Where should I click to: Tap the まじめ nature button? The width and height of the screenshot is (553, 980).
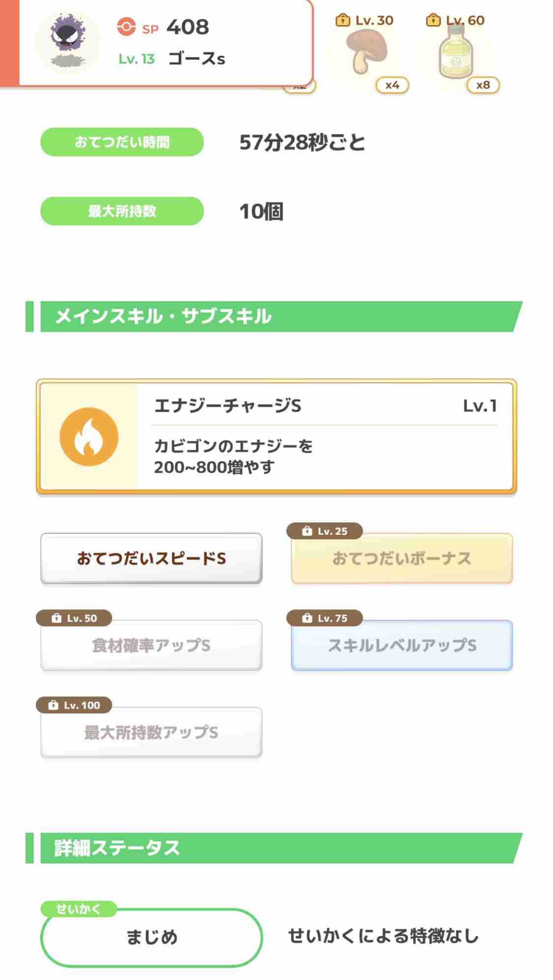coord(151,937)
